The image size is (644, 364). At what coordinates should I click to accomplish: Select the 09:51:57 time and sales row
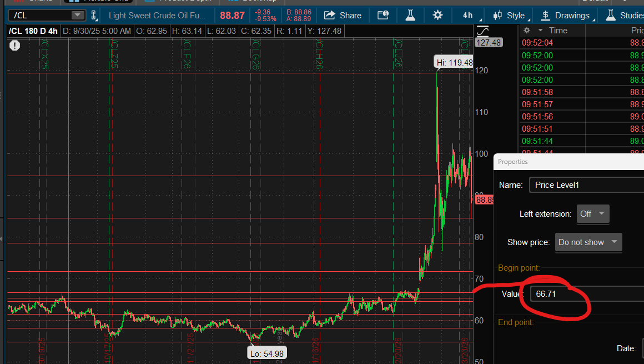coord(582,104)
